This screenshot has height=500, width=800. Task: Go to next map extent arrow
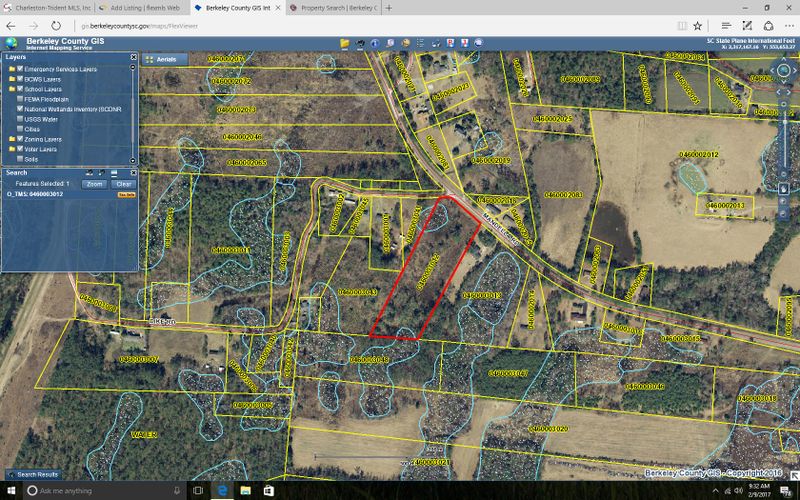(x=789, y=92)
